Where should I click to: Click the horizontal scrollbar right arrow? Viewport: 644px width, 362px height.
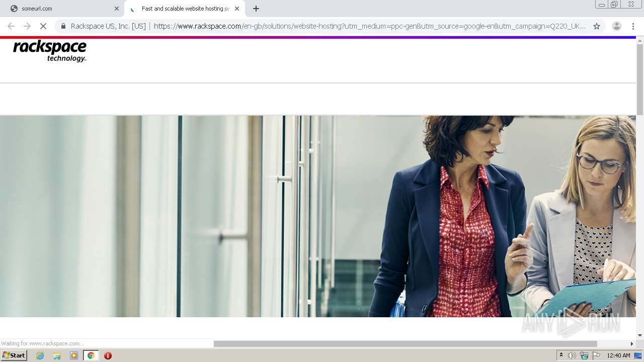pos(632,344)
